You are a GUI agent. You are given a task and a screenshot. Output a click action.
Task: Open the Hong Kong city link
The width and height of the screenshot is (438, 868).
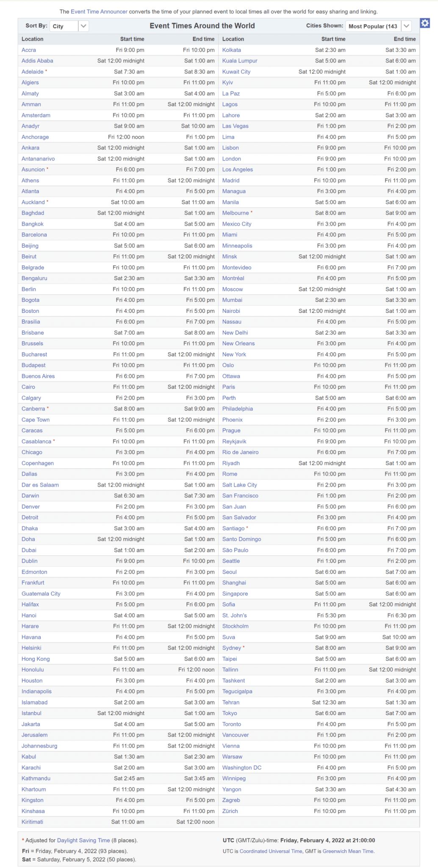(x=36, y=659)
